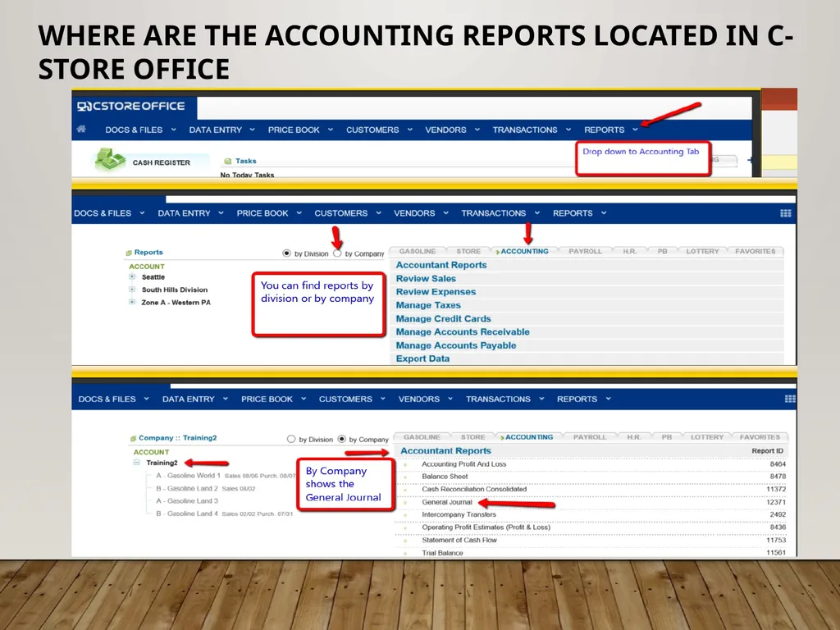Open CUSTOMERS menu in the middle screenshot
This screenshot has width=840, height=630.
pos(340,213)
